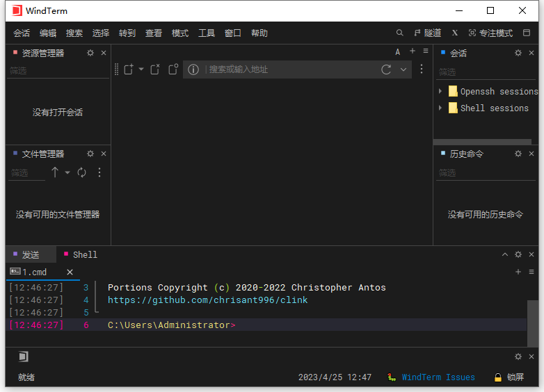Click the 历史命令 filter field
This screenshot has width=544, height=392.
tap(486, 173)
